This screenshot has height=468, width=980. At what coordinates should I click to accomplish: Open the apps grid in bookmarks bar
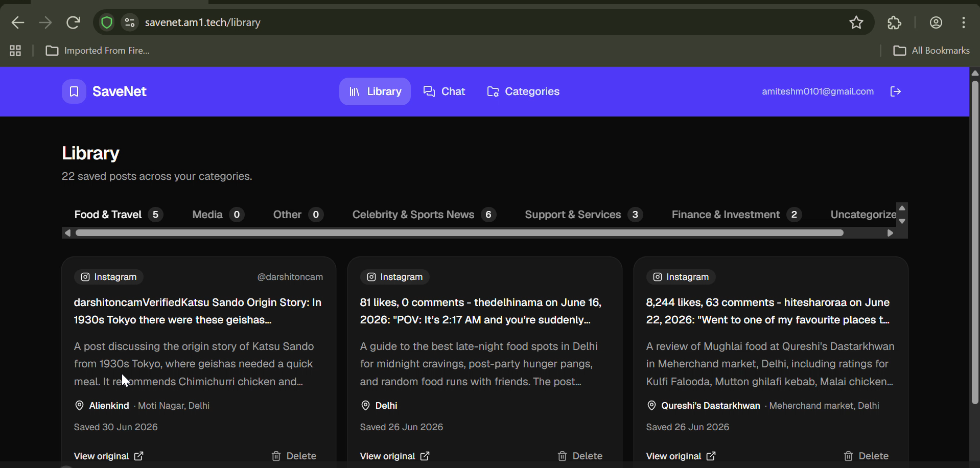pos(15,51)
